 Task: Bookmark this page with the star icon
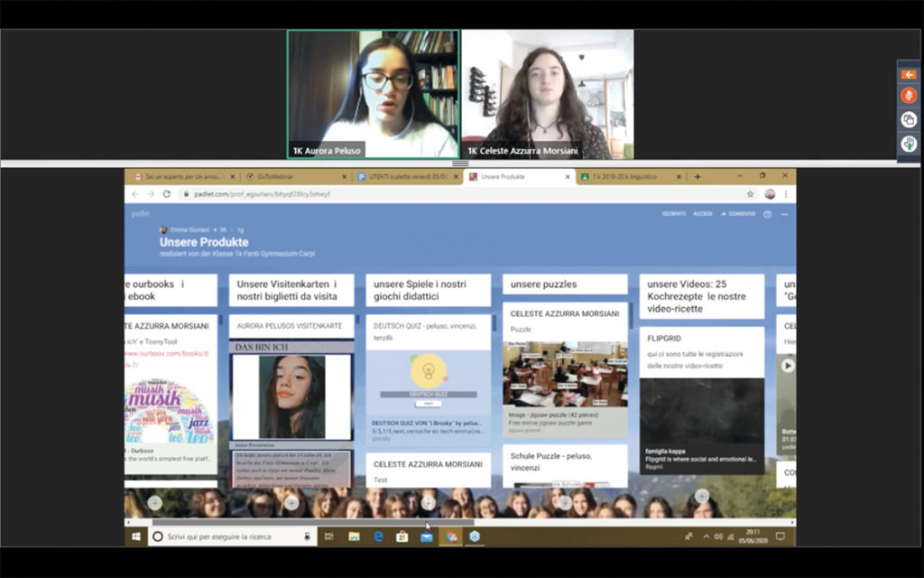750,194
